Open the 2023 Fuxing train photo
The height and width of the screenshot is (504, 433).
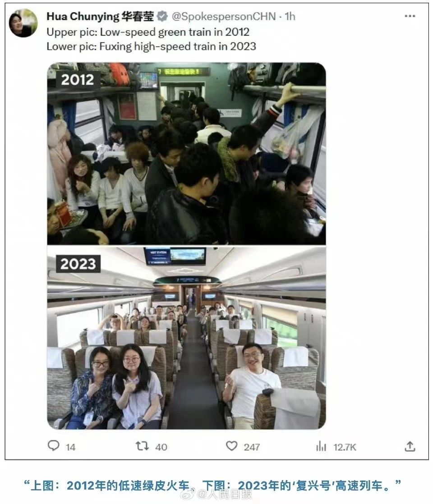tap(187, 338)
